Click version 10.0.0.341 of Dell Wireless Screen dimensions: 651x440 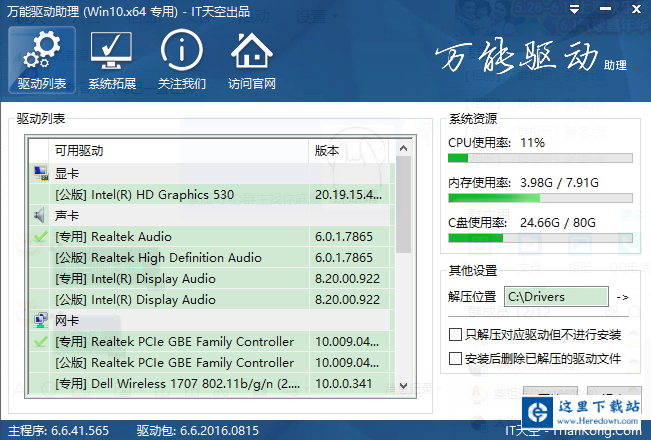click(343, 384)
